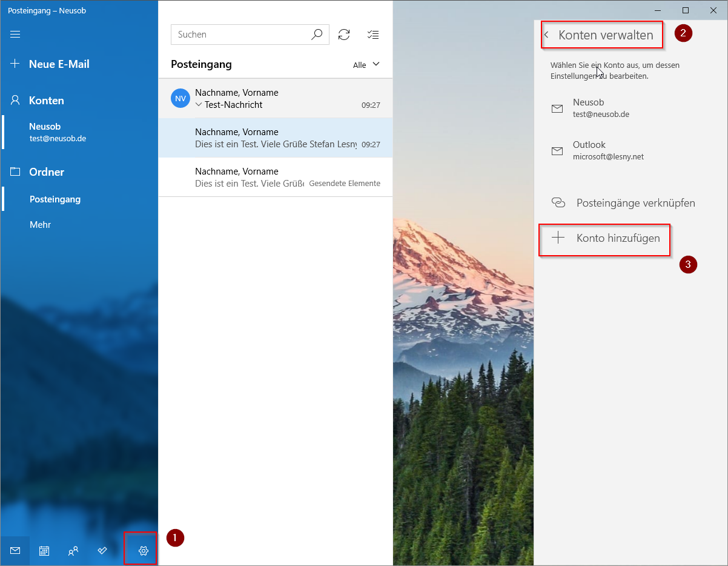728x566 pixels.
Task: Open the email from Gesendete Elemente
Action: point(275,178)
